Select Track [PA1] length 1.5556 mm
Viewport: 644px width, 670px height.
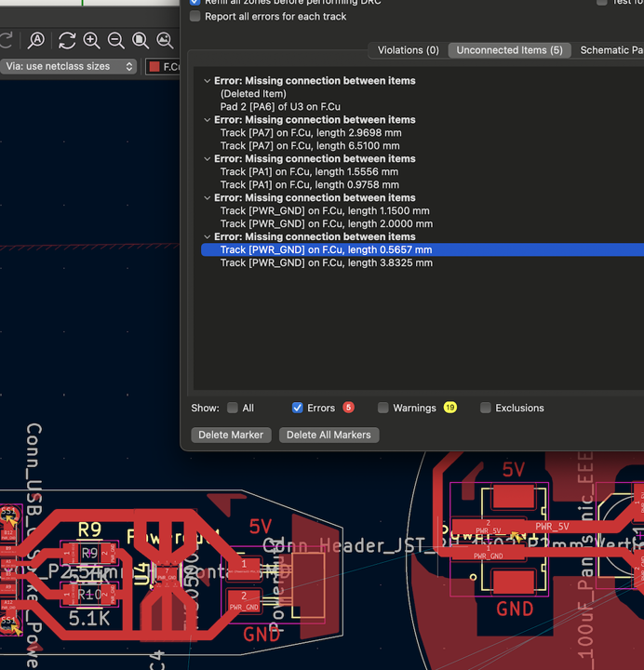click(309, 172)
